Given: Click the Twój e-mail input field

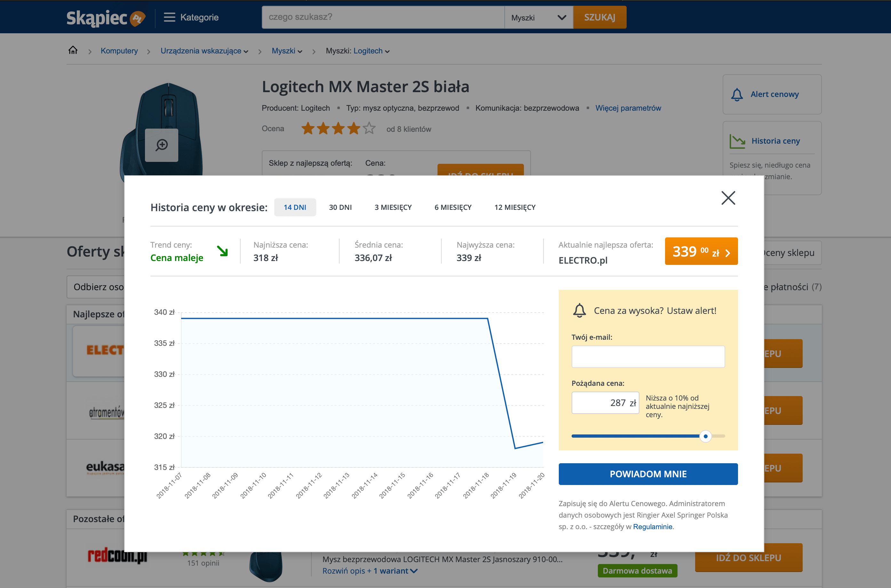Looking at the screenshot, I should (x=648, y=356).
